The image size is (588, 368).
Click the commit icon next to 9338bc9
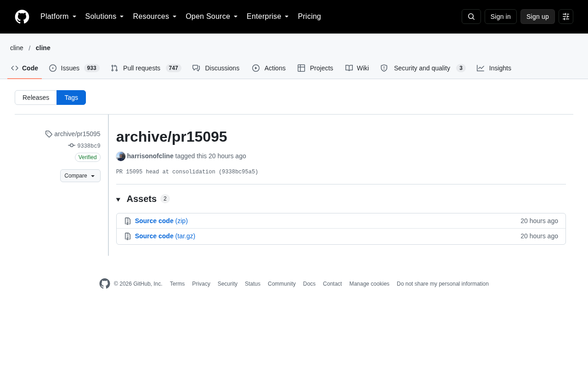click(x=72, y=145)
